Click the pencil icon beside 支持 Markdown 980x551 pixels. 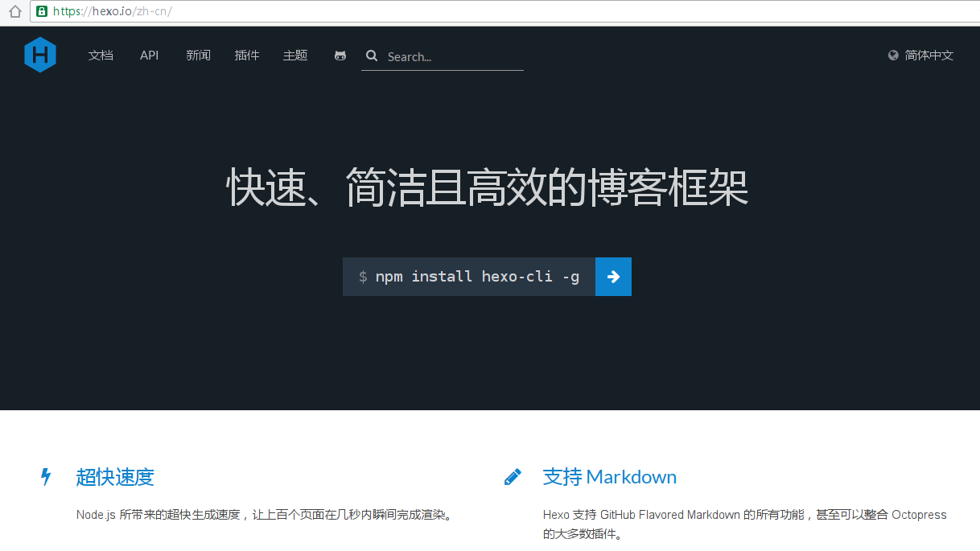point(513,477)
